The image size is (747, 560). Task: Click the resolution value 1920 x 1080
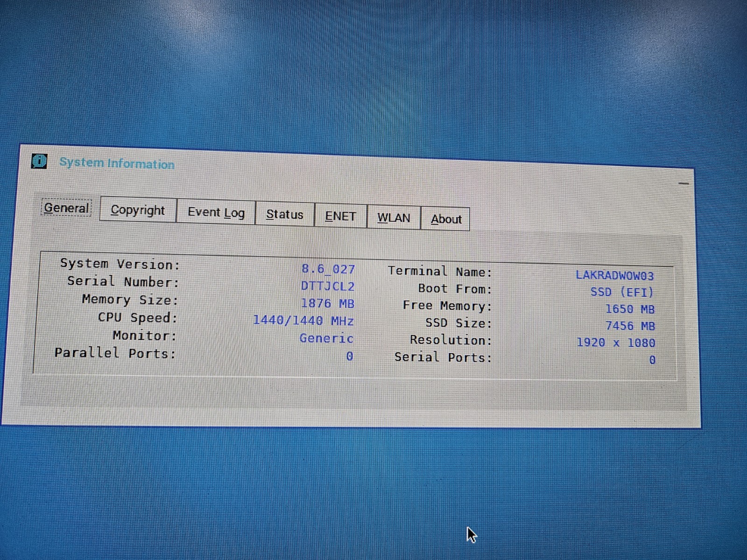(616, 343)
